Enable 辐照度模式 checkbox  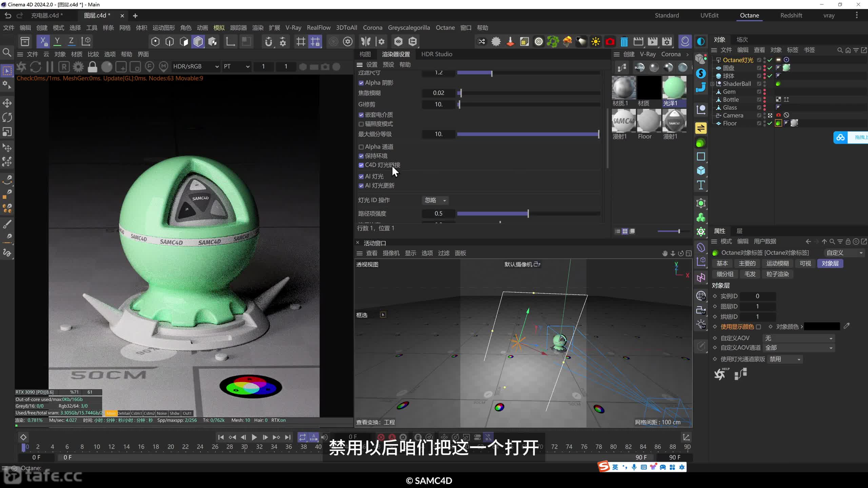coord(361,124)
